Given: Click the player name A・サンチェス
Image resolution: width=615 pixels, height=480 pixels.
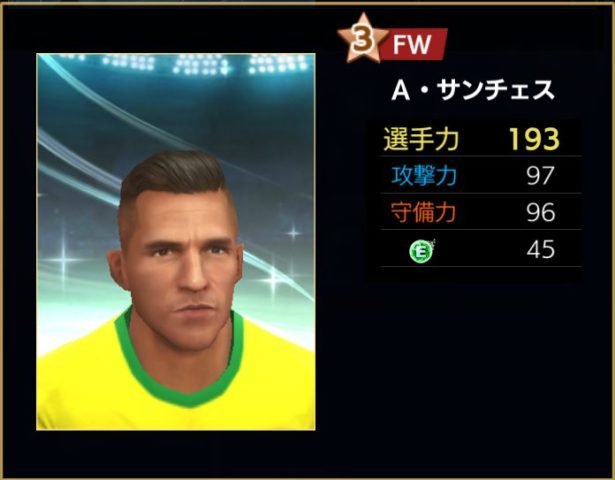Looking at the screenshot, I should [x=473, y=90].
